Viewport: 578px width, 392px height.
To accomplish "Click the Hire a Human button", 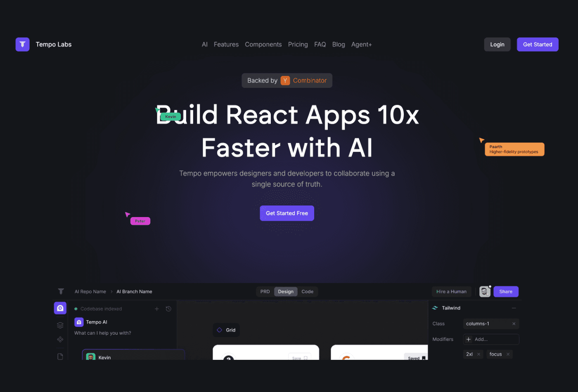I will [x=451, y=292].
